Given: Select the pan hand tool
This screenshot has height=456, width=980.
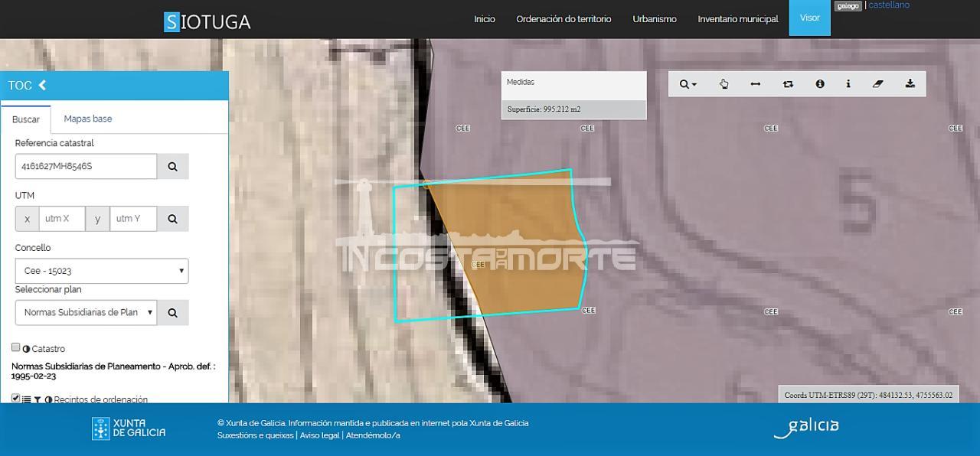Looking at the screenshot, I should click(x=724, y=84).
